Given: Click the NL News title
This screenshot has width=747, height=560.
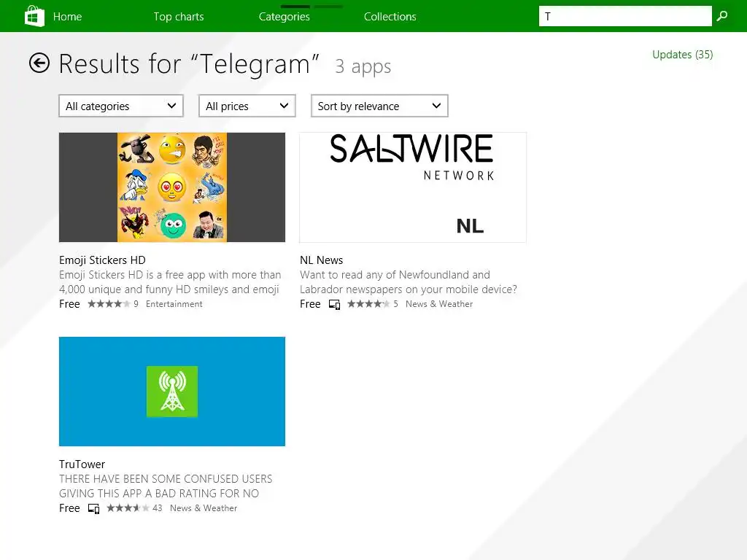Looking at the screenshot, I should point(321,260).
